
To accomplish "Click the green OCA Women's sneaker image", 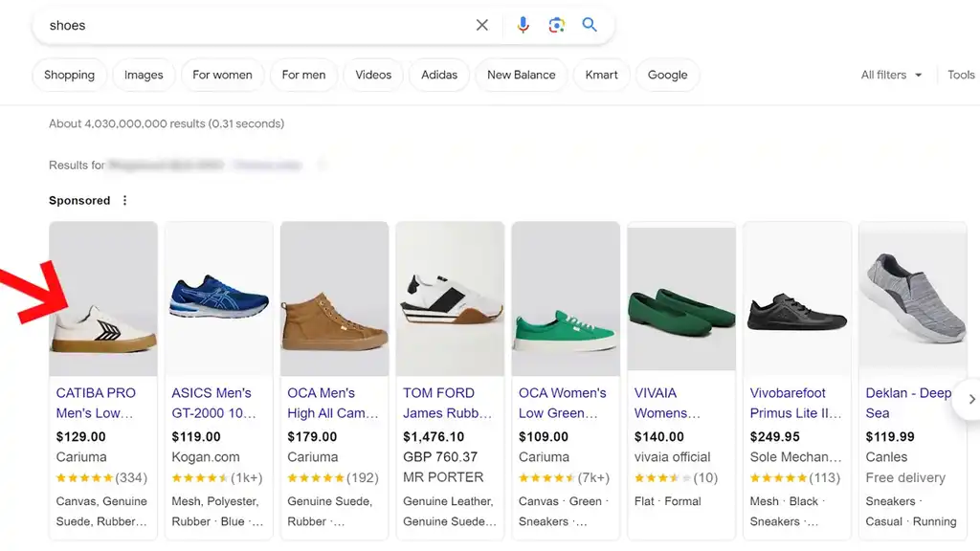I will [x=566, y=298].
